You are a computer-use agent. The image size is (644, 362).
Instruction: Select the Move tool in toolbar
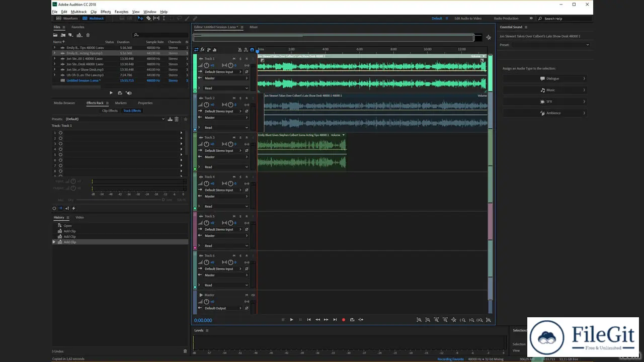point(140,18)
